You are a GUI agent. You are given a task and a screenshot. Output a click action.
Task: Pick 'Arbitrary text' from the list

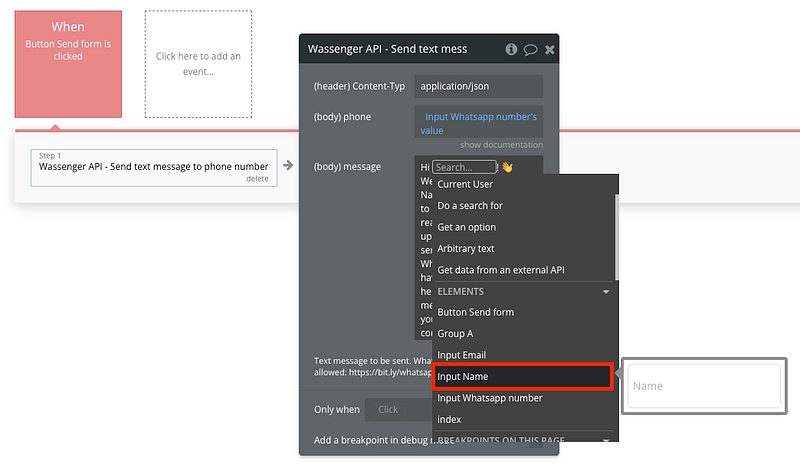pos(466,249)
